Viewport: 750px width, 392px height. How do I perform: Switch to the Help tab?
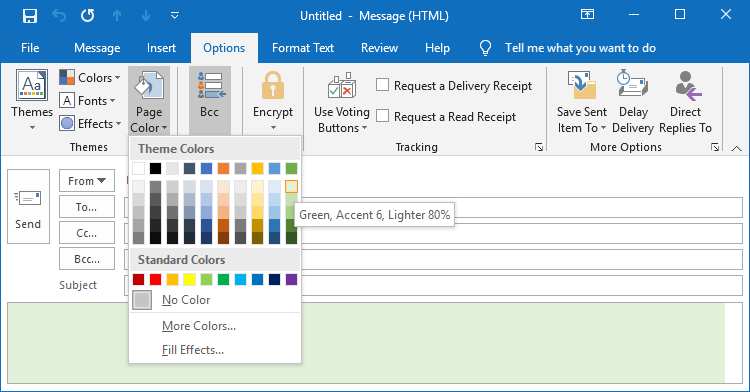[x=437, y=48]
